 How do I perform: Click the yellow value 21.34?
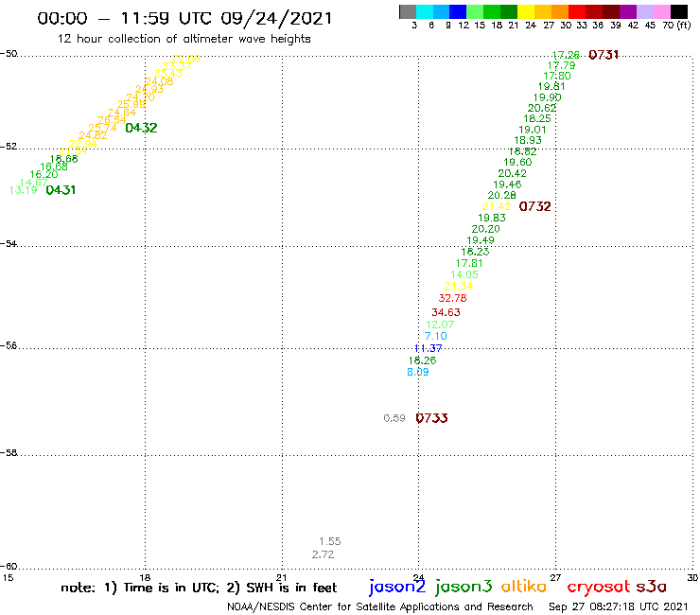(x=459, y=287)
